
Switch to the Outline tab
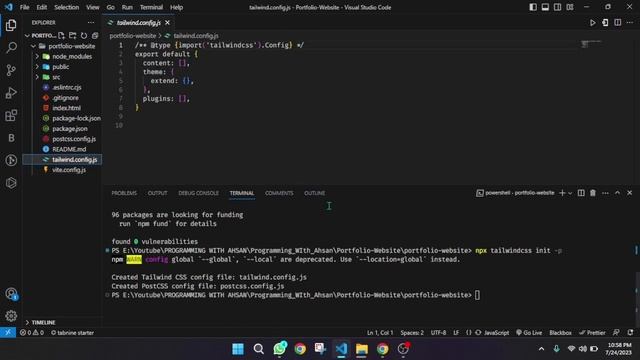[315, 193]
